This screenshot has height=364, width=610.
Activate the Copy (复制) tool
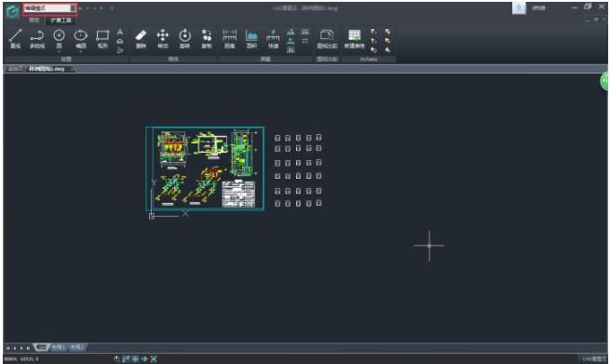[207, 38]
